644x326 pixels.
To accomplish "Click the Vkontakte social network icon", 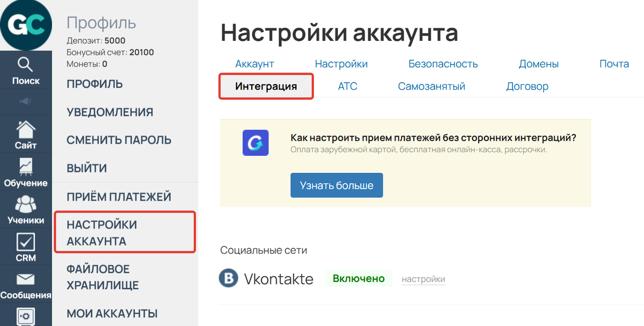I will (228, 278).
